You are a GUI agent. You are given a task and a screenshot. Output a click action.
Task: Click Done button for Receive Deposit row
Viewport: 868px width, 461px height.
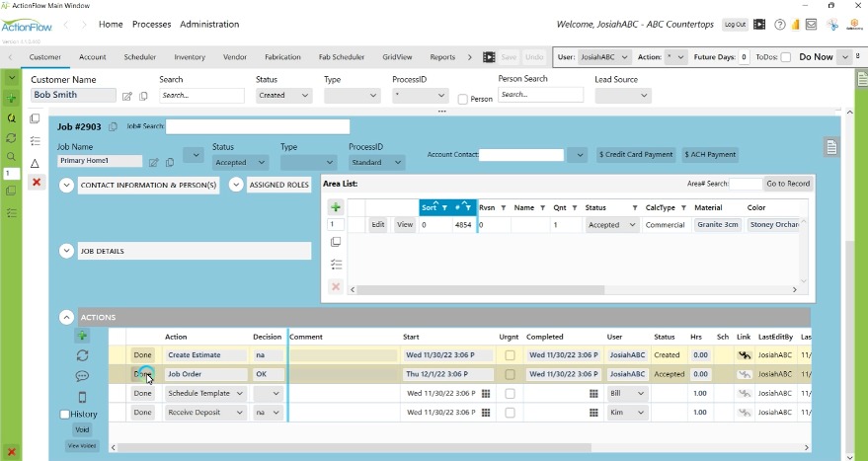pos(142,413)
